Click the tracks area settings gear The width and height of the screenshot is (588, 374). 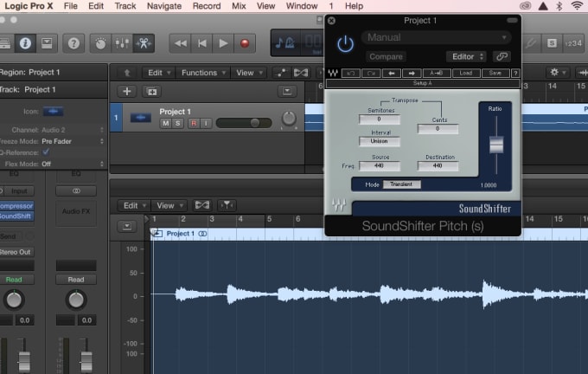(x=557, y=72)
